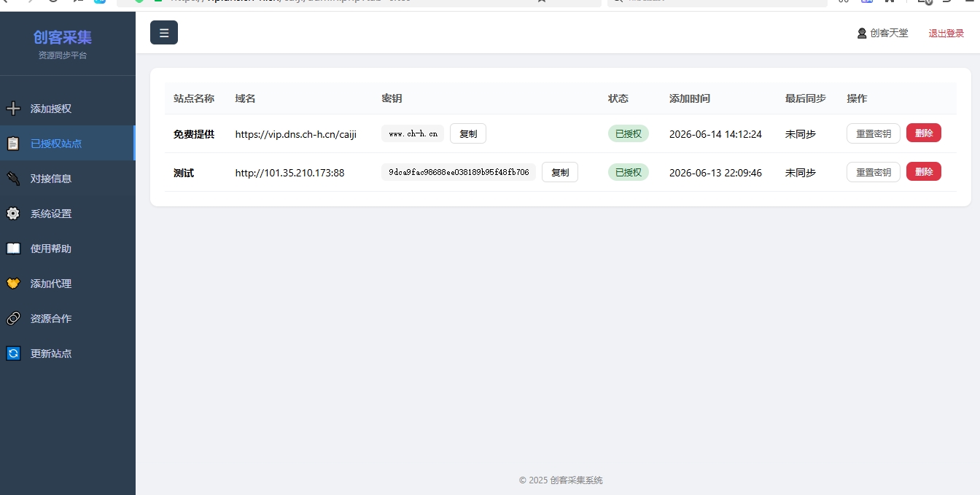Click the 创客天堂 username
The width and height of the screenshot is (980, 495).
click(x=890, y=33)
